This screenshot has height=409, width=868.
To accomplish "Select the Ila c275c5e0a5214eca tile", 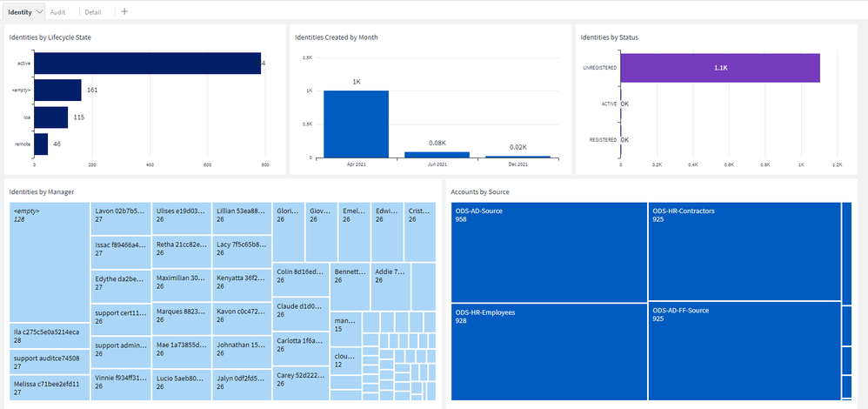I will click(50, 336).
